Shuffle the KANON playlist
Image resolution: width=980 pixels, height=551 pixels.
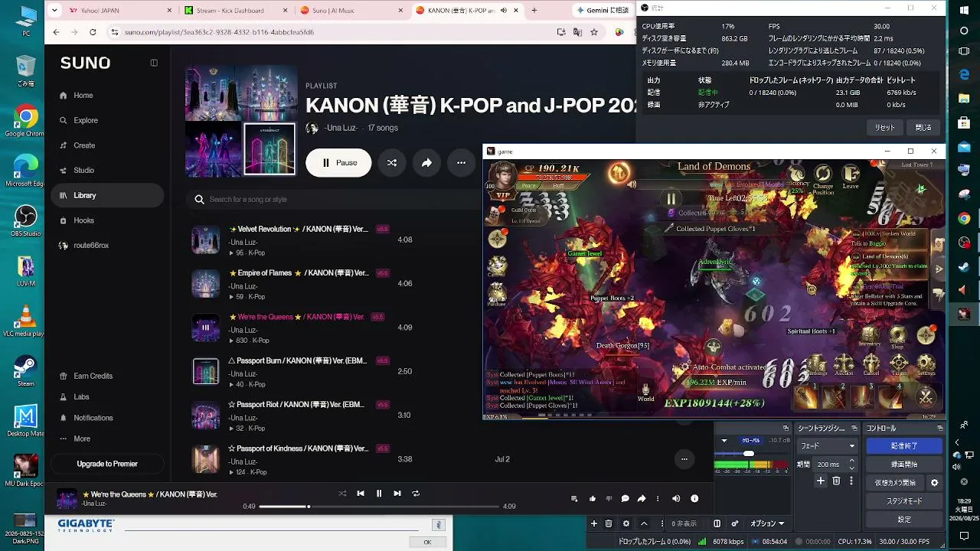[392, 163]
